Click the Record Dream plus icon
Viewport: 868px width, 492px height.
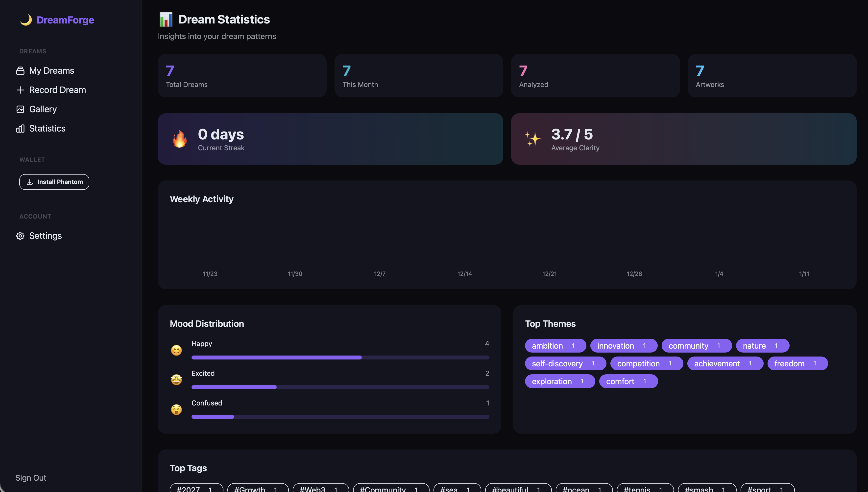coord(20,90)
